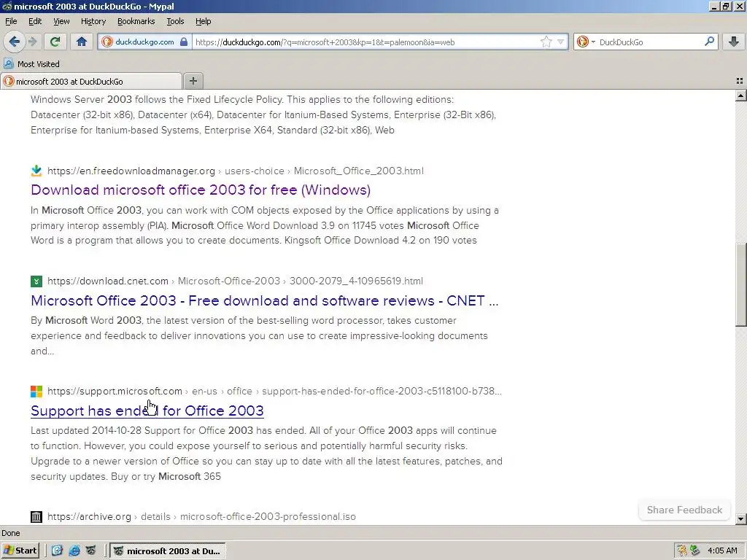This screenshot has width=747, height=560.
Task: Open the Home page icon
Action: [x=82, y=42]
